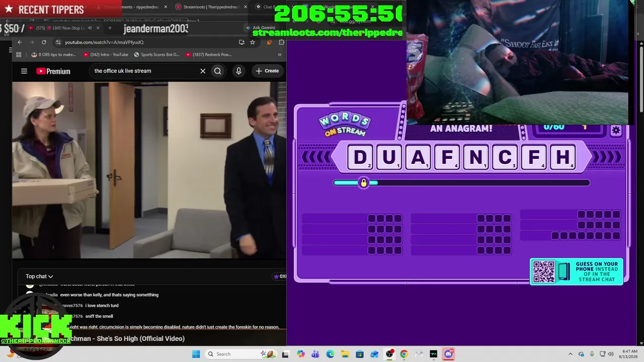This screenshot has height=362, width=644.
Task: Open the system tray volume control
Action: click(x=611, y=354)
